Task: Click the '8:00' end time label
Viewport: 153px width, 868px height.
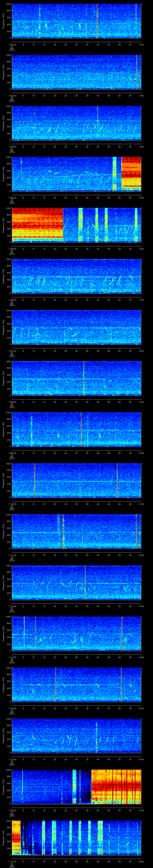Action: tap(141, 351)
